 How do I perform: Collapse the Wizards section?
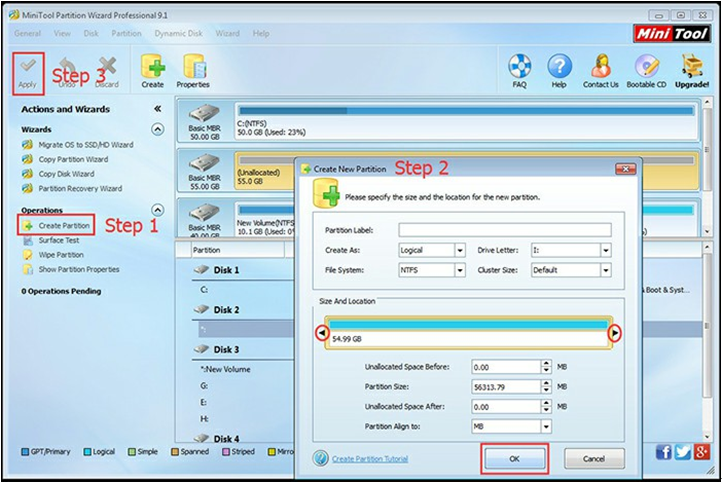[157, 129]
